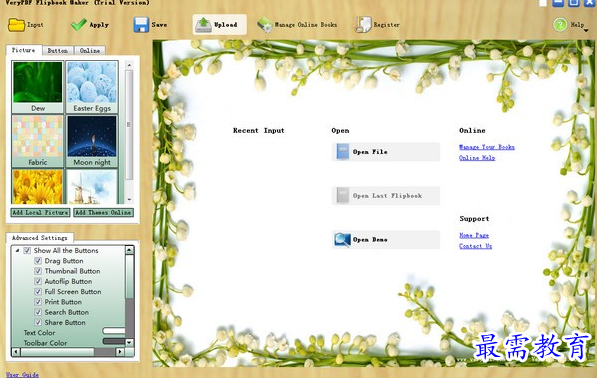Open the Help question mark icon
Viewport: 597px width, 378px height.
pos(560,25)
